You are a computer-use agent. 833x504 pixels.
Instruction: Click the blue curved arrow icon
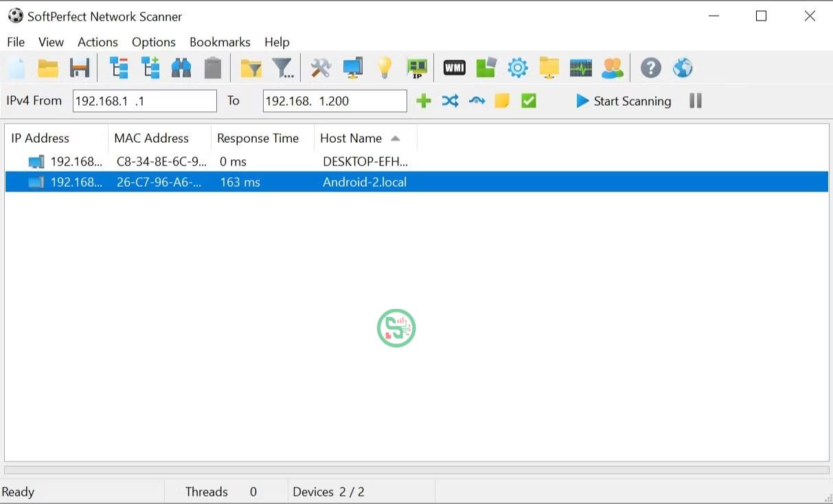pyautogui.click(x=477, y=101)
